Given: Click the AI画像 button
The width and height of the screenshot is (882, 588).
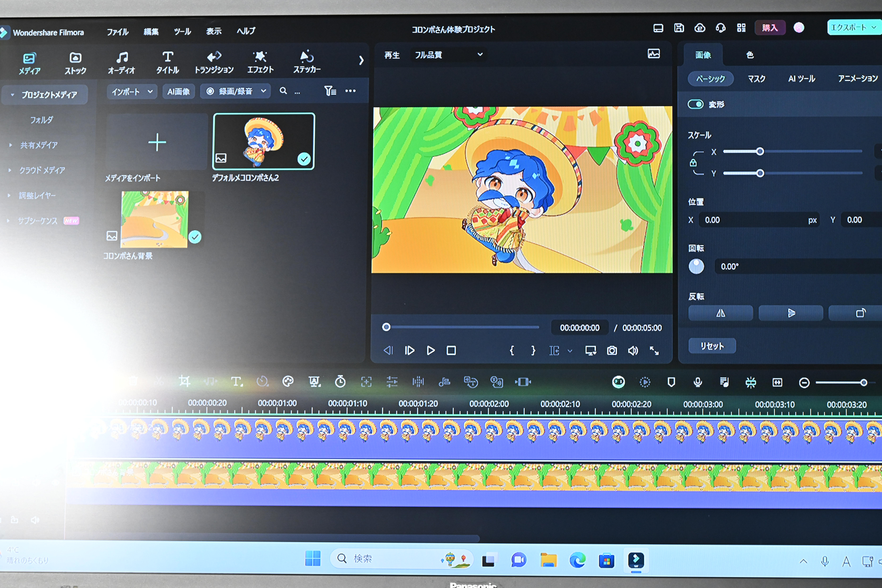Looking at the screenshot, I should pos(178,91).
